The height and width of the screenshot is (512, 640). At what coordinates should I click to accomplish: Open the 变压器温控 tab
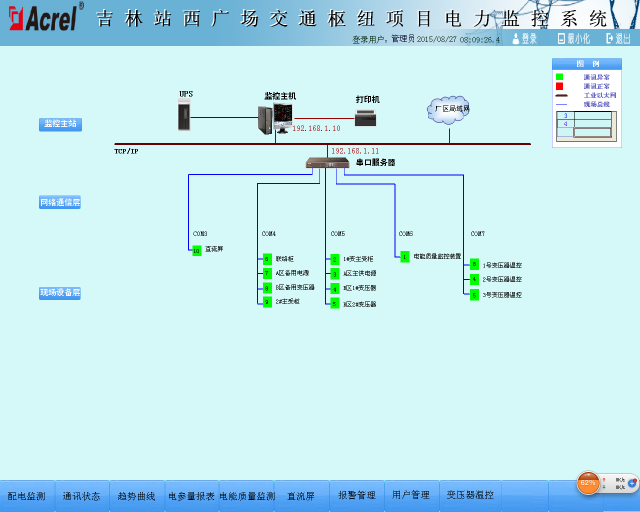[x=469, y=495]
